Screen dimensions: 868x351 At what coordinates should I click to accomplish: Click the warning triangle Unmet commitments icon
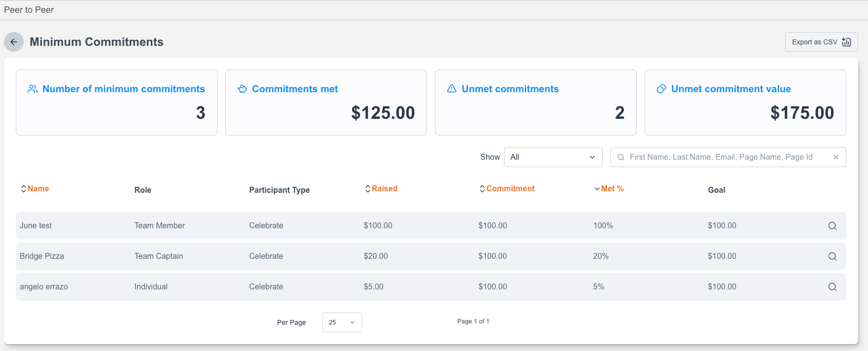pos(452,89)
